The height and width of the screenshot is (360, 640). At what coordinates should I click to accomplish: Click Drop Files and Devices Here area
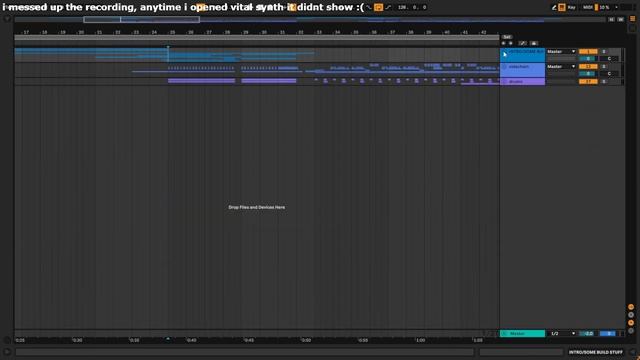[257, 207]
